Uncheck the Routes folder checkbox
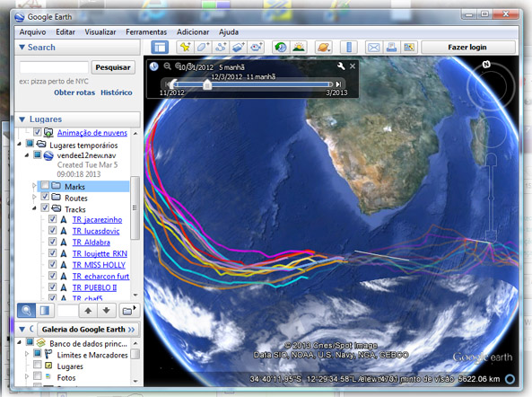This screenshot has height=397, width=532. pos(45,197)
